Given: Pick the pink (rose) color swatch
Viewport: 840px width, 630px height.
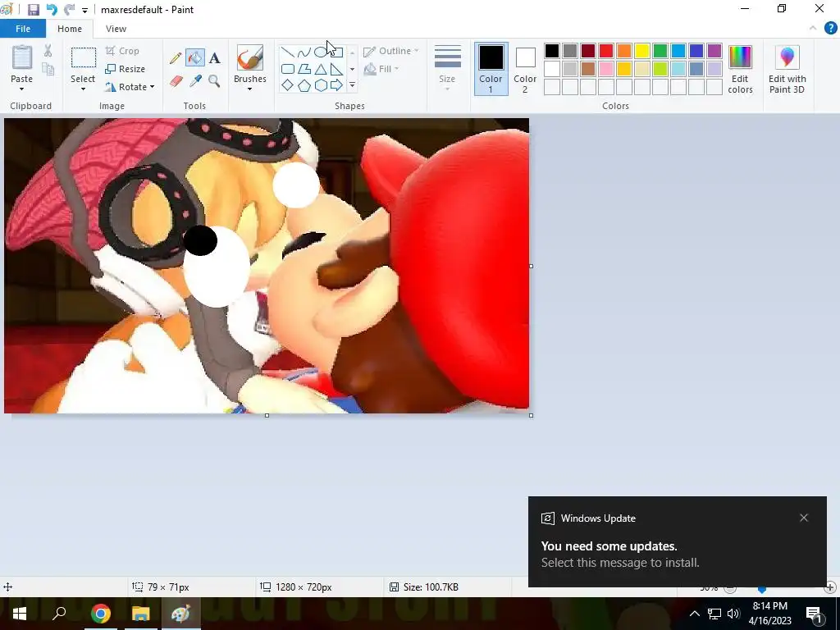Looking at the screenshot, I should pos(606,69).
